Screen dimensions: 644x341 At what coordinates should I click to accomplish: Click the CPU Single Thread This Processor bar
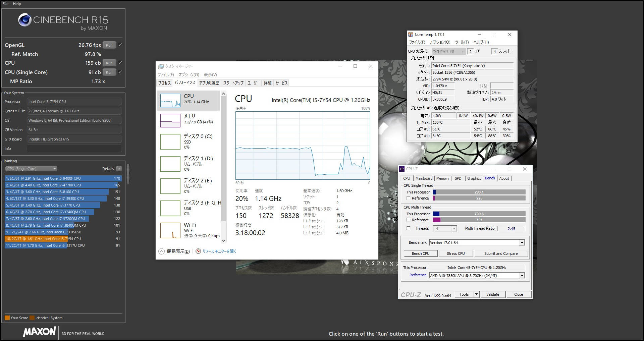pyautogui.click(x=479, y=192)
